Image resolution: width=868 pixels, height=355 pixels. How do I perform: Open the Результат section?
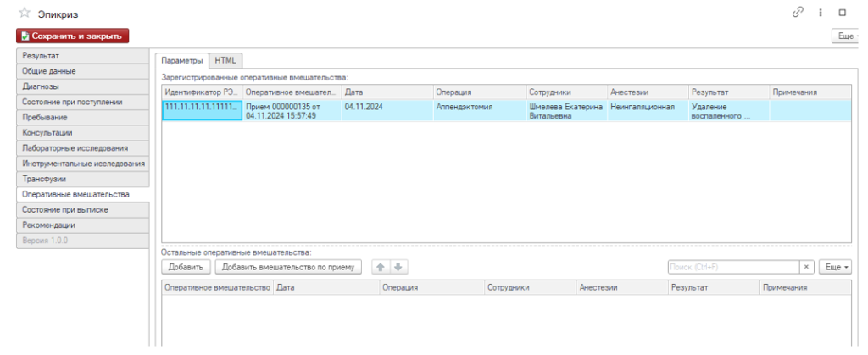pos(83,56)
